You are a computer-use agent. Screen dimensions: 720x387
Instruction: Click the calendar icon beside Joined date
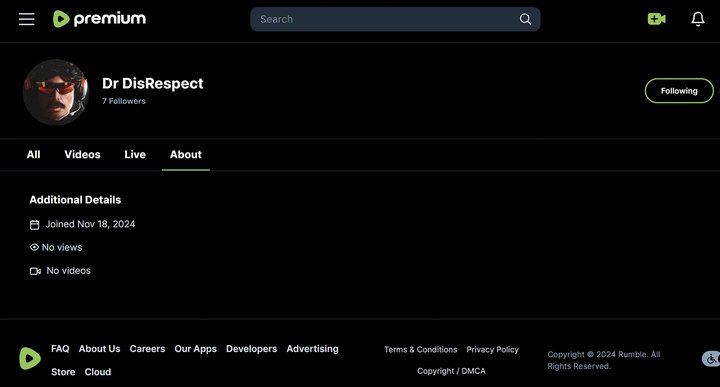(x=34, y=224)
